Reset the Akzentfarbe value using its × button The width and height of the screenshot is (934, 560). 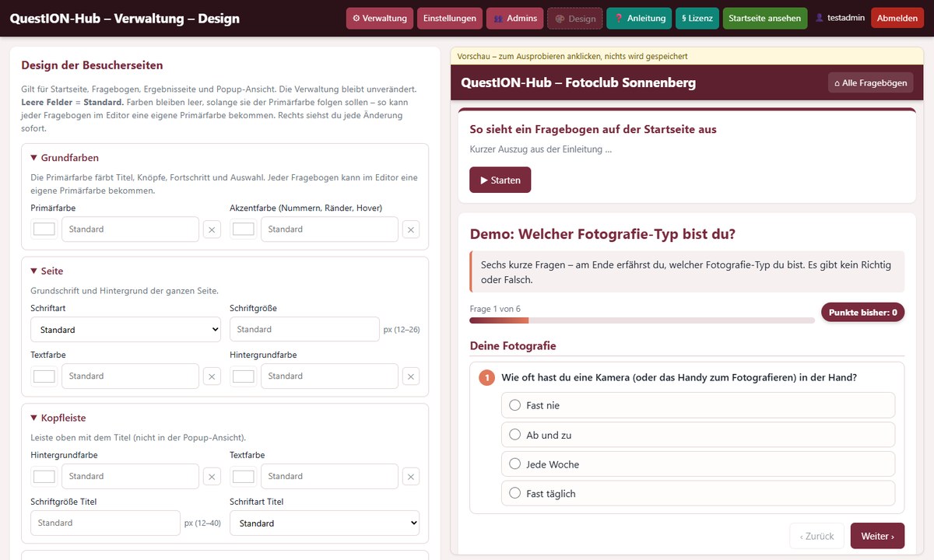411,229
